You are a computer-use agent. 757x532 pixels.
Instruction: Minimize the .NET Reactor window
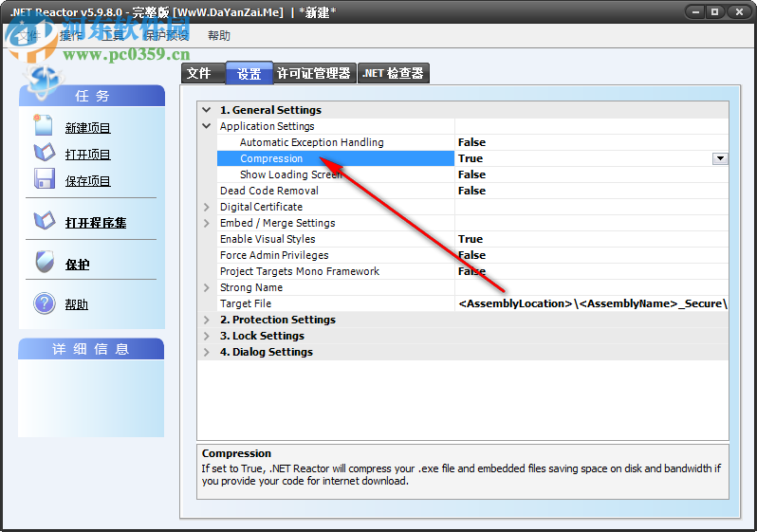click(695, 12)
